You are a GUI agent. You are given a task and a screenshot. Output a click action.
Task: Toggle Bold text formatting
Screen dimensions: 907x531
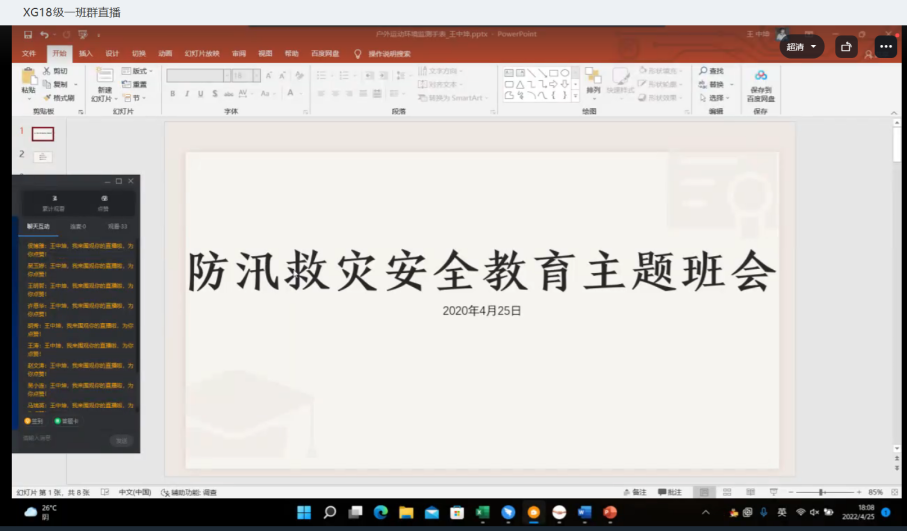click(172, 94)
